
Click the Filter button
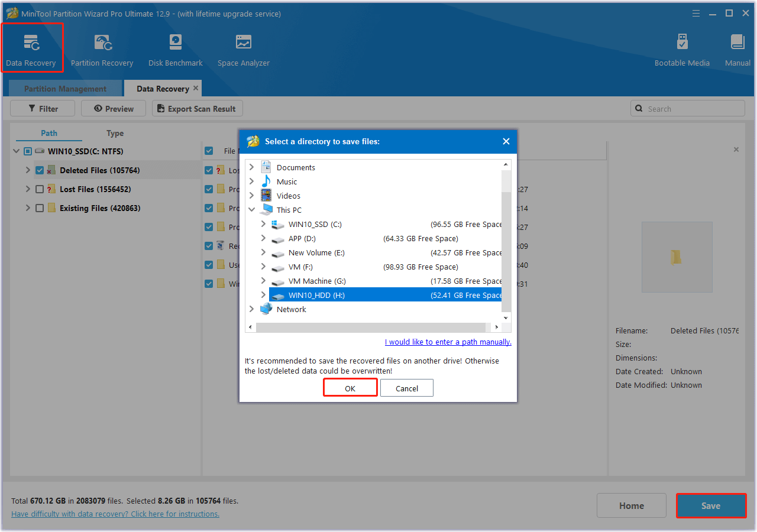[43, 109]
